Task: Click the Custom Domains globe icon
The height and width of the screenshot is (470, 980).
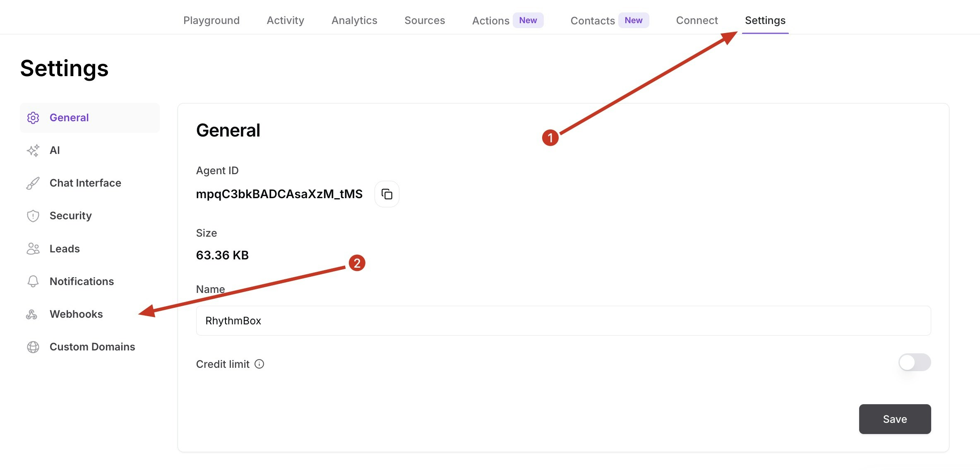Action: pyautogui.click(x=33, y=347)
